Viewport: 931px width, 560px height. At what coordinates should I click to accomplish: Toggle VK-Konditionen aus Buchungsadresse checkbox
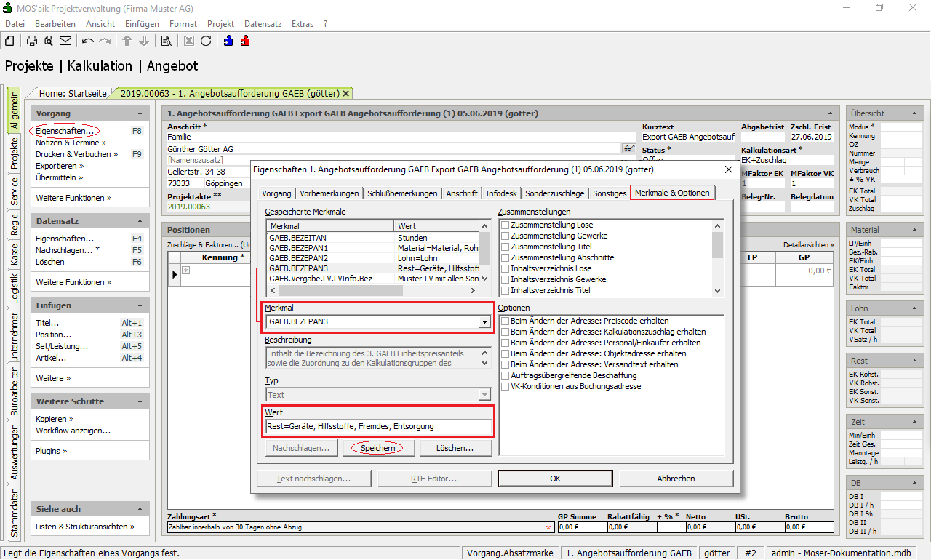[505, 386]
